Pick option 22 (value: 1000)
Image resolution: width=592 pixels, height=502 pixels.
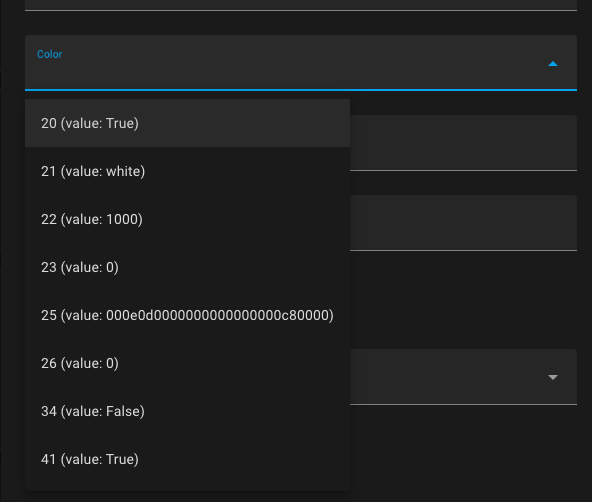click(x=187, y=219)
